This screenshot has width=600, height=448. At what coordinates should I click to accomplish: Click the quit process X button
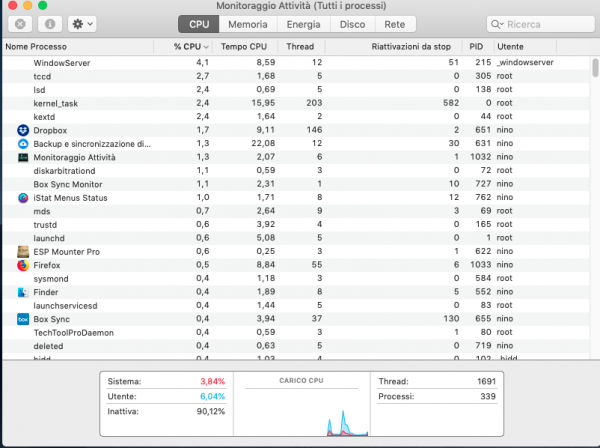[x=20, y=24]
